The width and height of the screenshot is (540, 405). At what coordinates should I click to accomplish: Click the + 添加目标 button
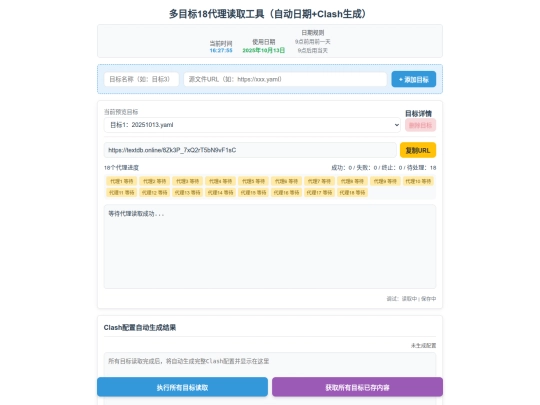click(414, 79)
